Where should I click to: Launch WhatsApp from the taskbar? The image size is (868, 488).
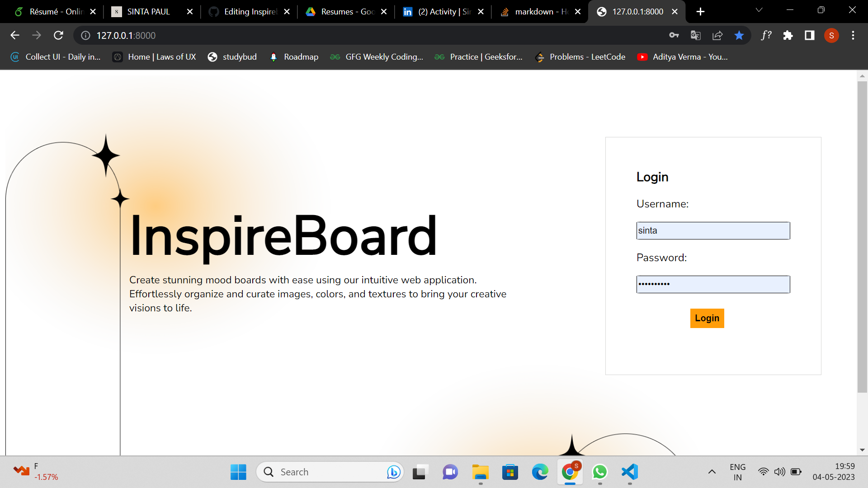point(599,471)
